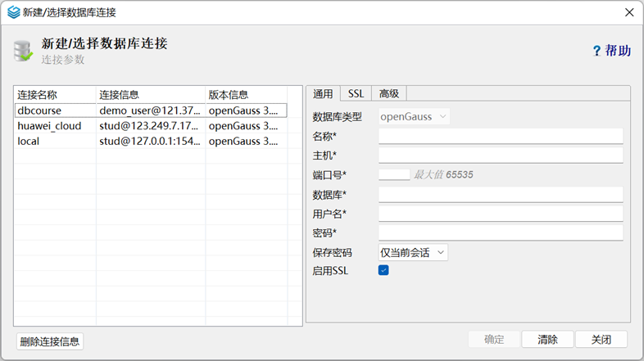Focus the 数据库 input field

(501, 195)
